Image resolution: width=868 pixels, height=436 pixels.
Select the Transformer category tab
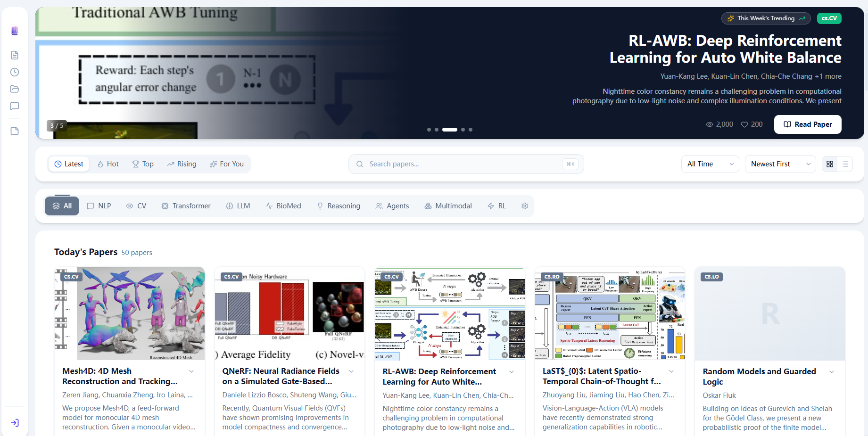(x=186, y=206)
